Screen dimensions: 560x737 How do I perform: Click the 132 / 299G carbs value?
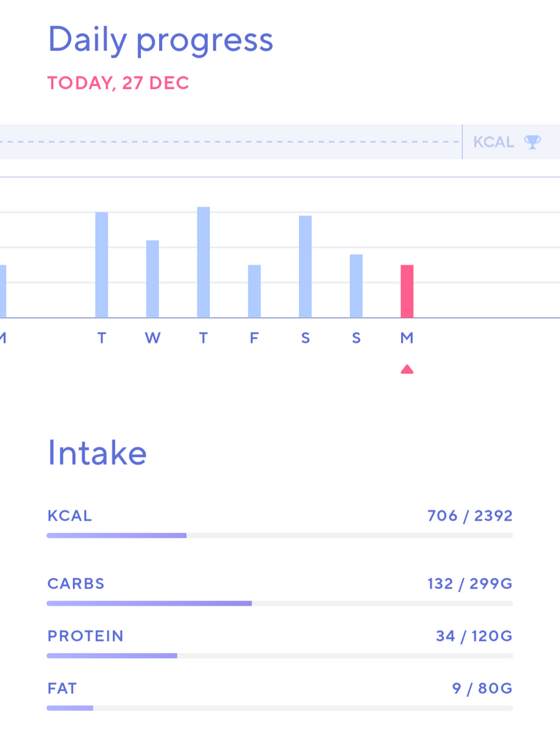click(x=470, y=584)
